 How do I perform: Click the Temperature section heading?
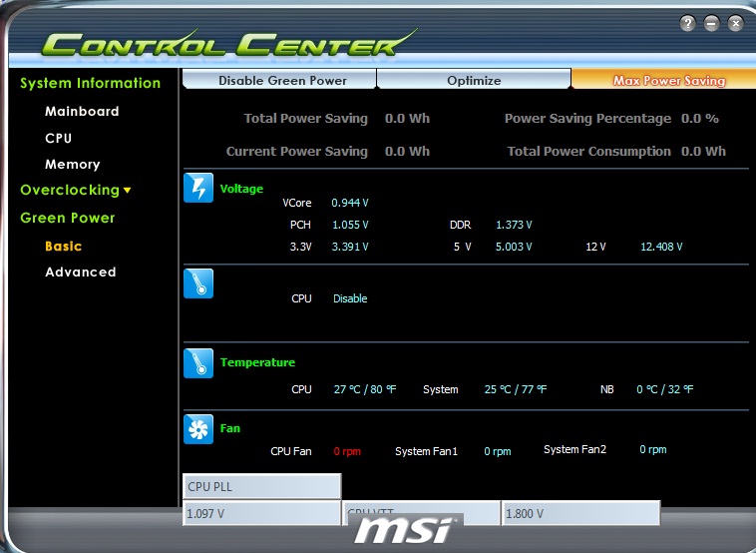coord(257,362)
